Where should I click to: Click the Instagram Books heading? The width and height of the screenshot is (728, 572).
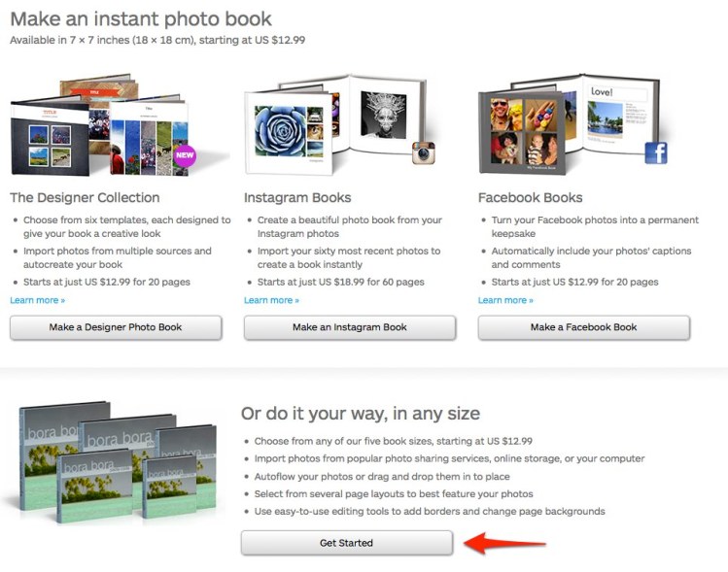pos(297,197)
